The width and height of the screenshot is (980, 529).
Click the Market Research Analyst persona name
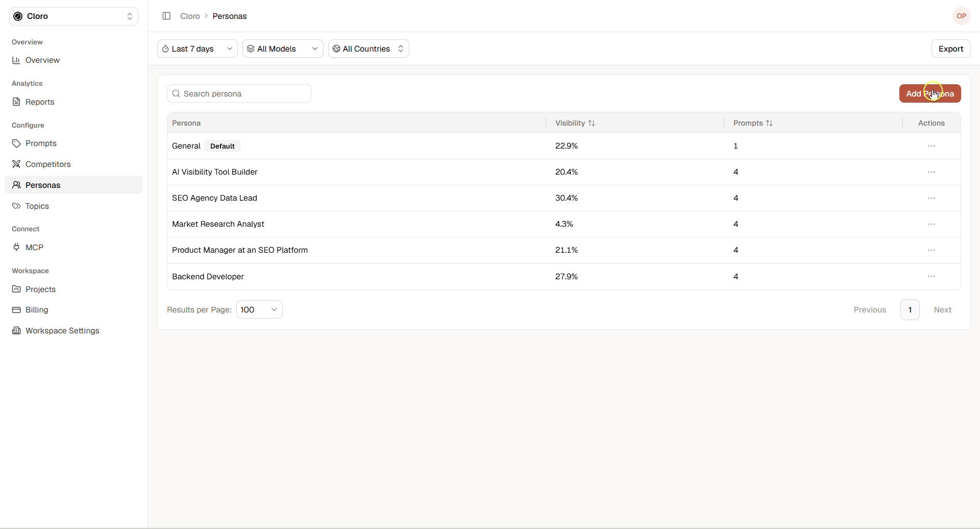218,224
